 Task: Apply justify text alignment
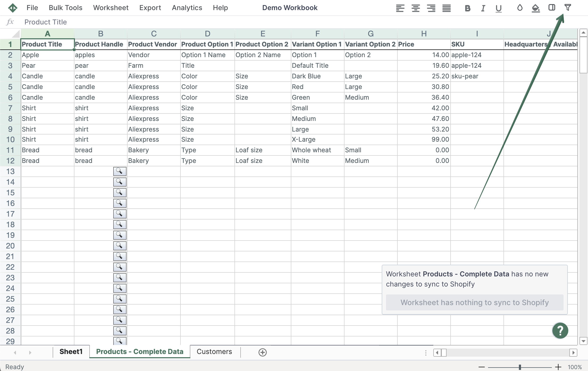pos(446,8)
